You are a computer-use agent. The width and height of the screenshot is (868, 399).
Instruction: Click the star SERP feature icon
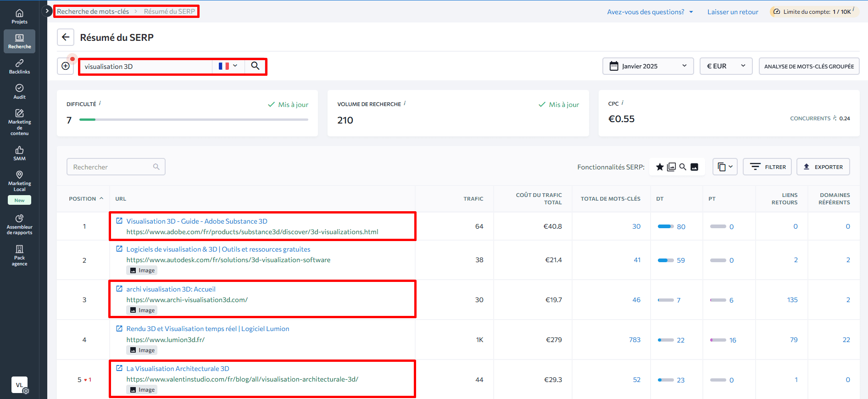point(660,167)
